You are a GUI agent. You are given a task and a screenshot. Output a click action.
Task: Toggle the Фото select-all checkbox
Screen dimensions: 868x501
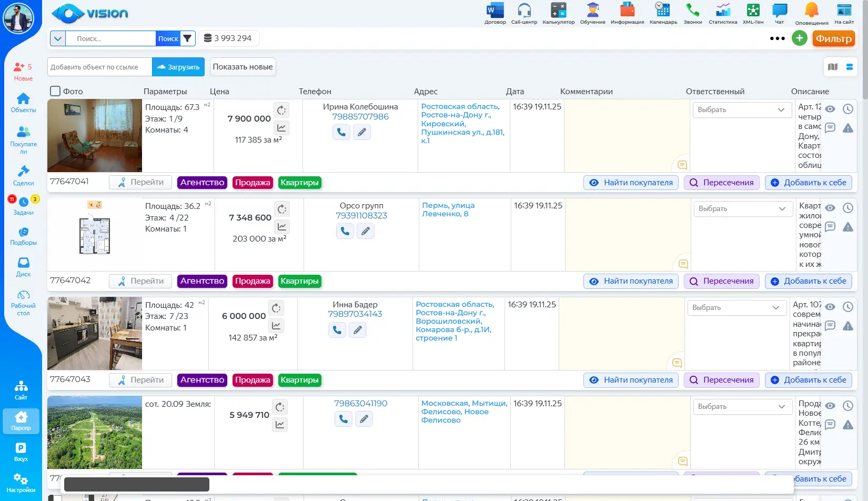[x=55, y=91]
